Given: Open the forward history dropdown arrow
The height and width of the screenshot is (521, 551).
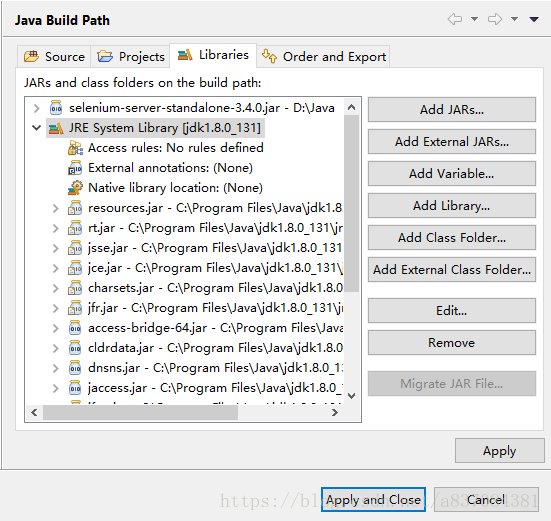Looking at the screenshot, I should (514, 19).
